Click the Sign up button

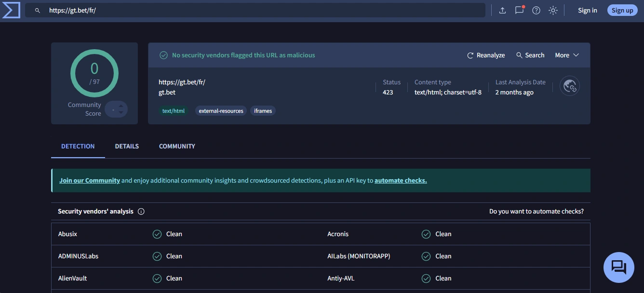[x=622, y=10]
